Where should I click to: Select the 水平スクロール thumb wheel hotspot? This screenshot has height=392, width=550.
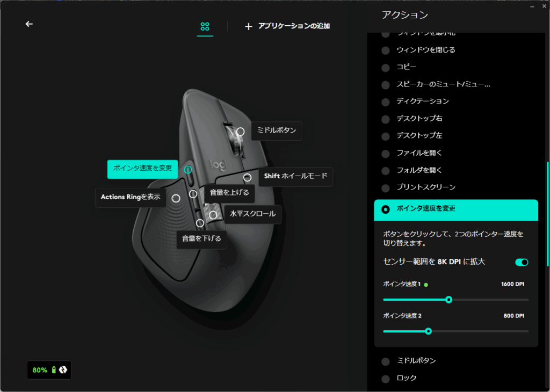[x=213, y=215]
